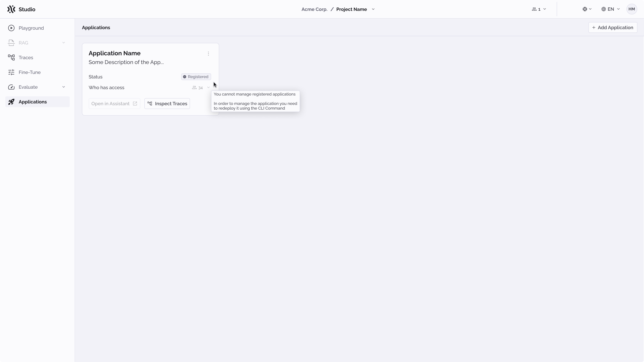644x362 pixels.
Task: Click the Inspect Traces button
Action: tap(167, 103)
